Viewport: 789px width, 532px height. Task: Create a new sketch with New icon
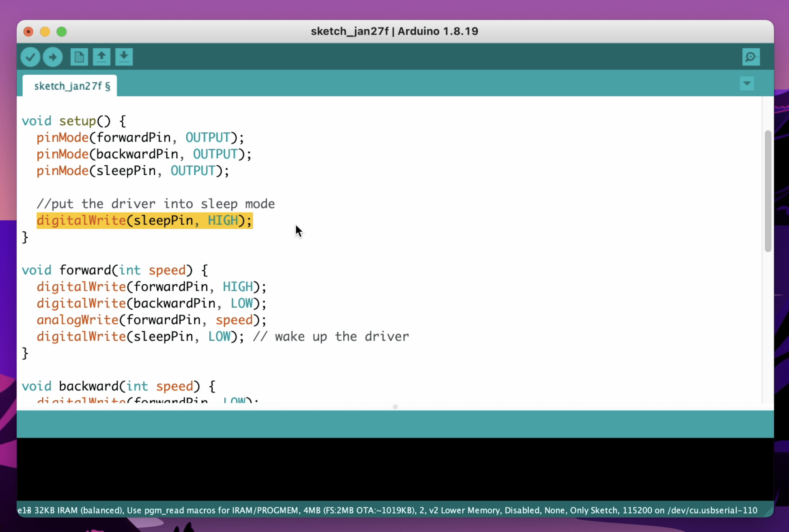(79, 57)
